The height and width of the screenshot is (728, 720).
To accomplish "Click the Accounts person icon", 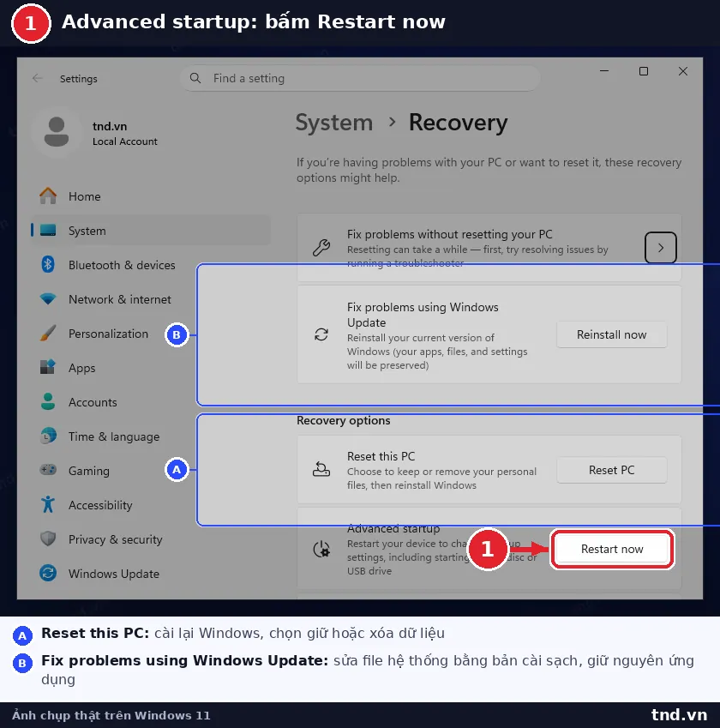I will click(48, 401).
